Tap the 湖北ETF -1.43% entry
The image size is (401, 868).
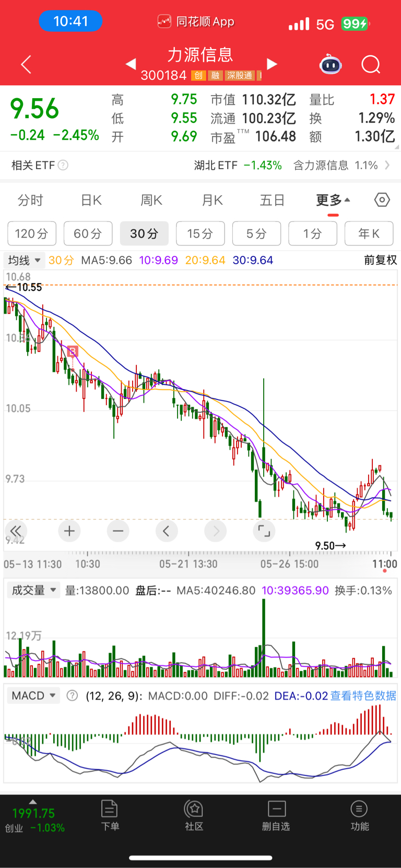click(x=238, y=166)
